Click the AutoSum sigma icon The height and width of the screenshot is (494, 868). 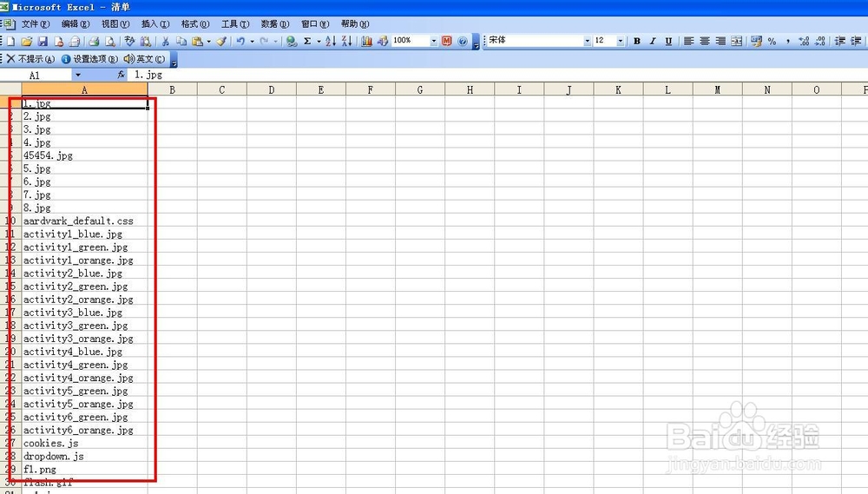(x=307, y=41)
